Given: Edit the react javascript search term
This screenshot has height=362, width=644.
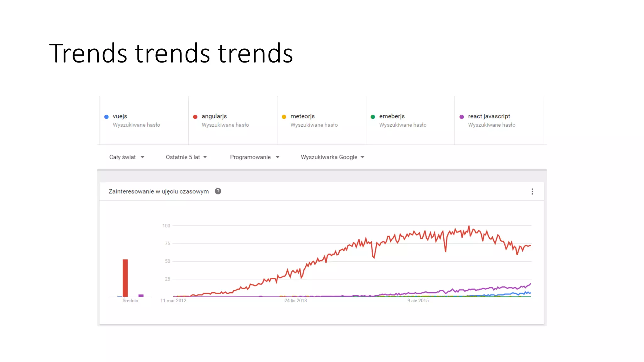Looking at the screenshot, I should tap(489, 116).
